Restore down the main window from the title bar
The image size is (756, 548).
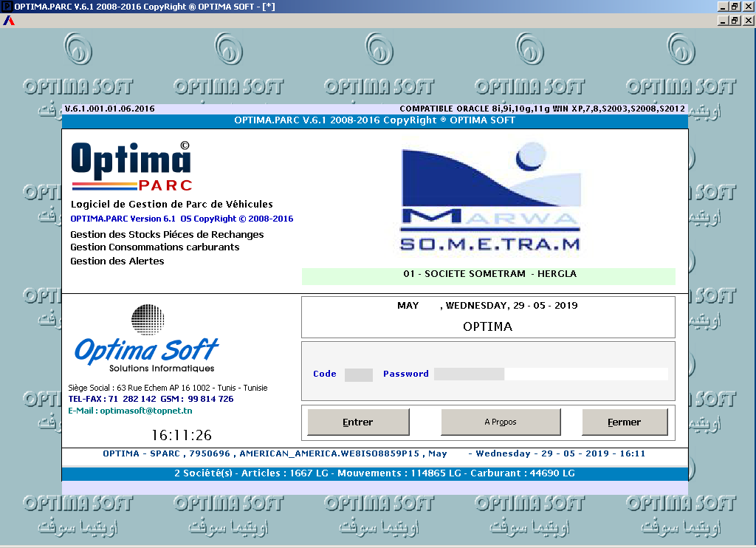pyautogui.click(x=735, y=6)
